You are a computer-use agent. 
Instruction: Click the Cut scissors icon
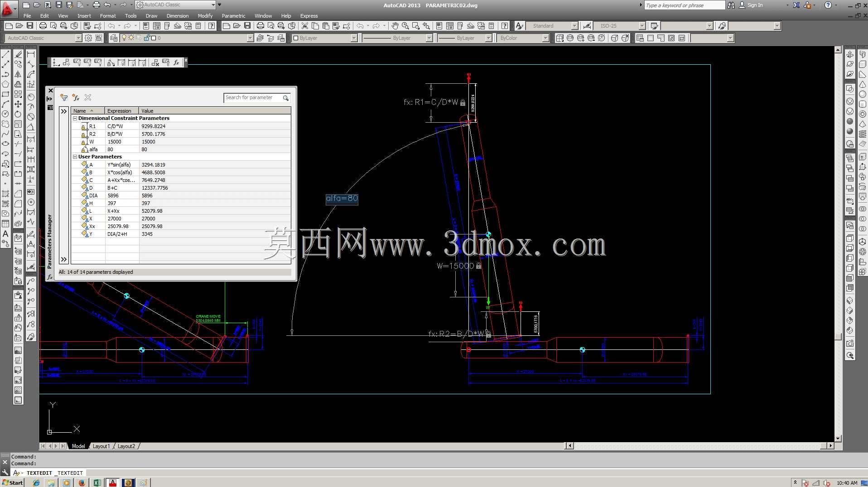tap(305, 26)
